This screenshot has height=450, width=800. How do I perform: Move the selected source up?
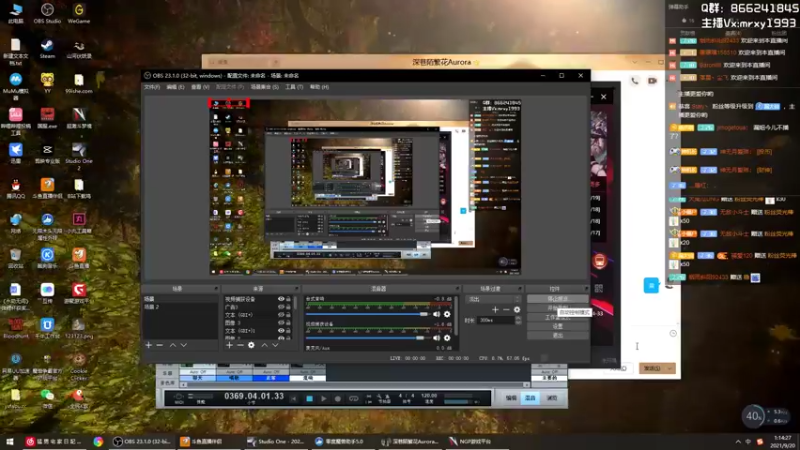click(264, 345)
